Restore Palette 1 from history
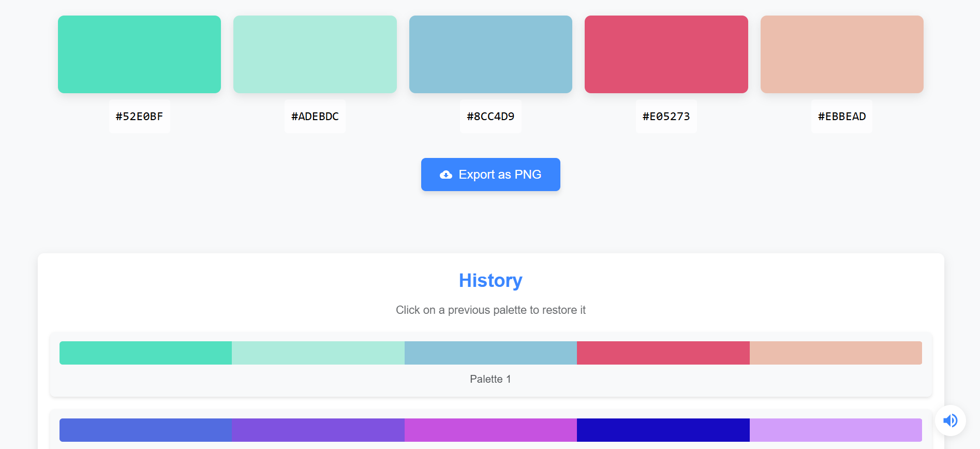 [x=491, y=365]
